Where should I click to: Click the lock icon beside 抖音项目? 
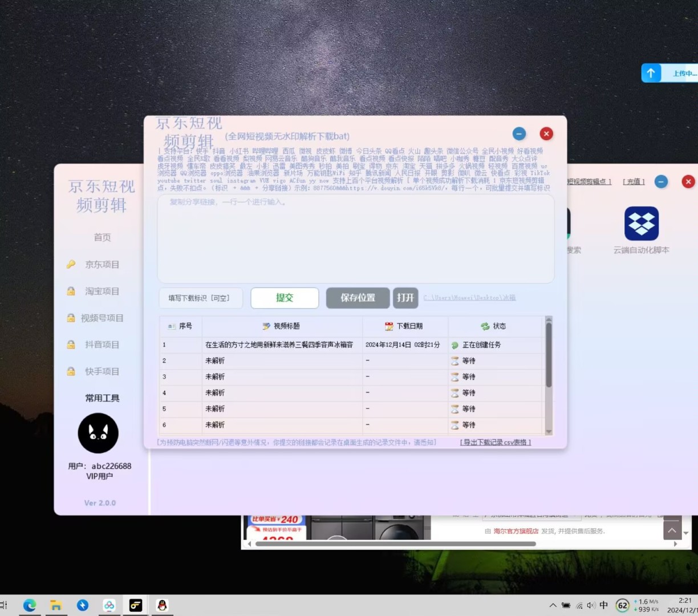pyautogui.click(x=71, y=345)
